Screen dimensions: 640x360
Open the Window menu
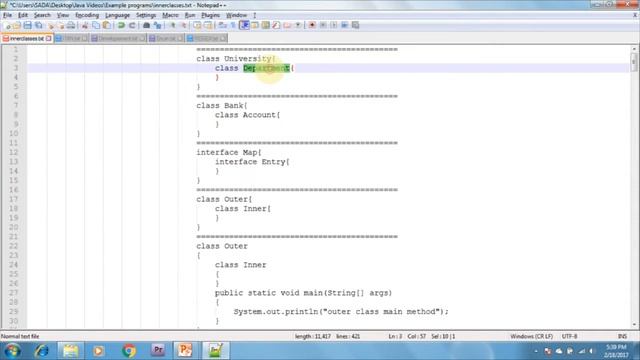(236, 15)
